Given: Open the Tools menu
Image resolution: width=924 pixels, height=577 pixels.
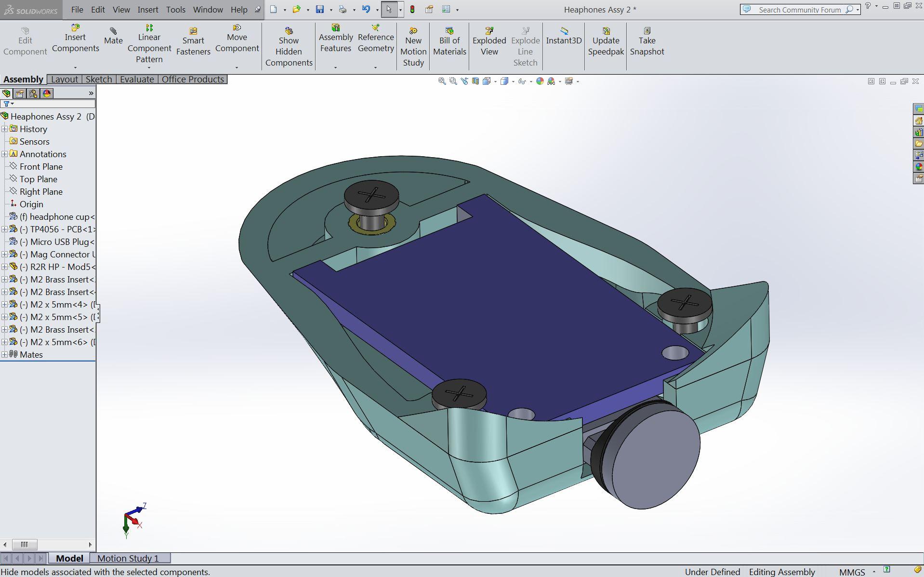Looking at the screenshot, I should (x=176, y=10).
